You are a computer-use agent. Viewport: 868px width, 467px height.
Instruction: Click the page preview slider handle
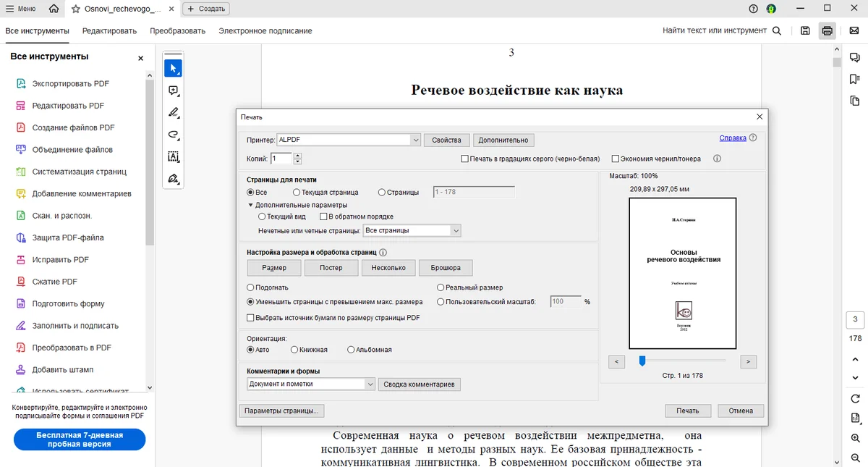pyautogui.click(x=642, y=361)
